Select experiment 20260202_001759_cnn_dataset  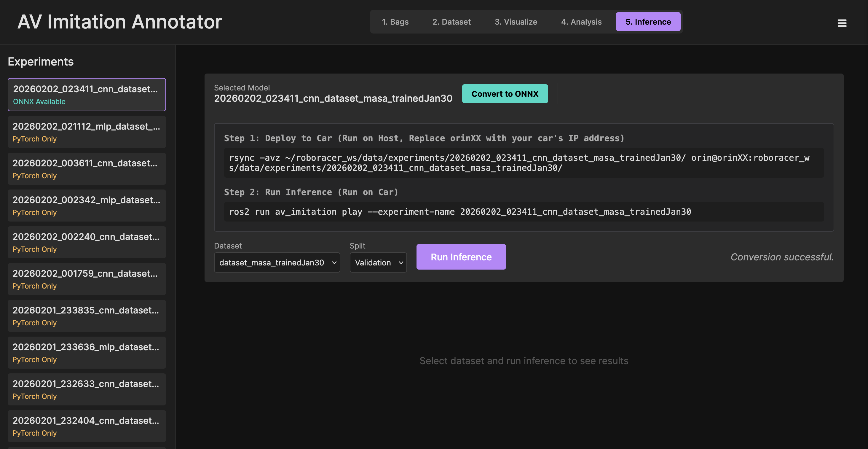87,279
